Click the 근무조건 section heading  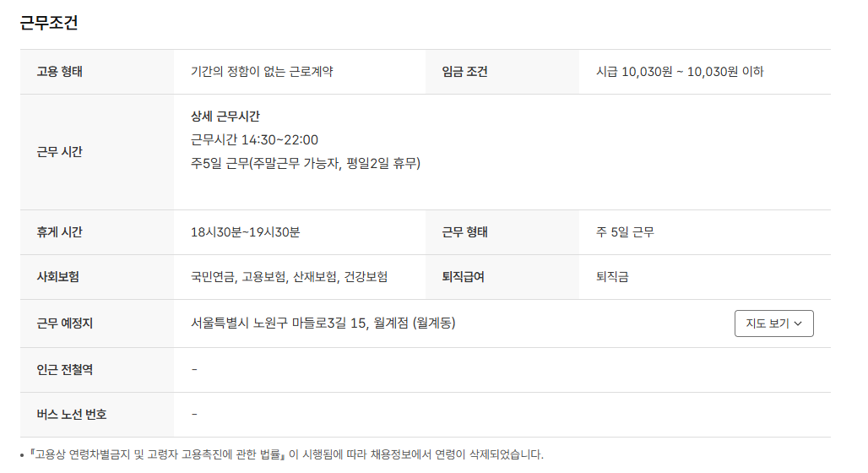pyautogui.click(x=49, y=23)
